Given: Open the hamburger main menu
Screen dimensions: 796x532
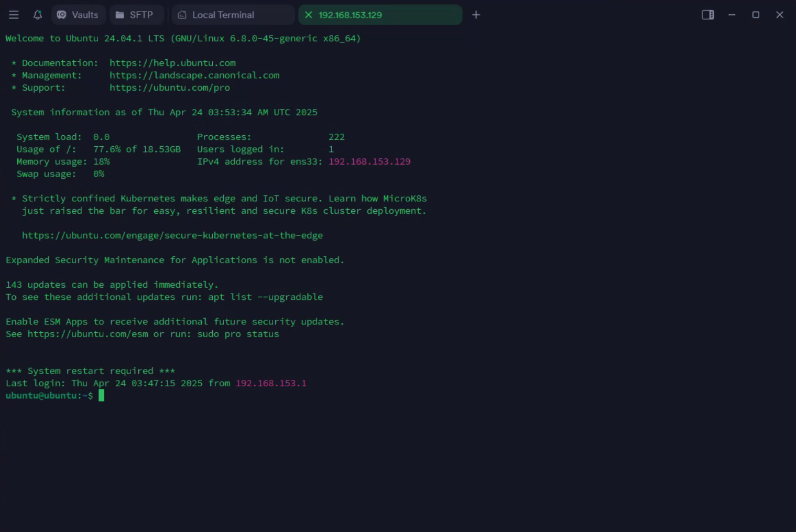Looking at the screenshot, I should [14, 15].
